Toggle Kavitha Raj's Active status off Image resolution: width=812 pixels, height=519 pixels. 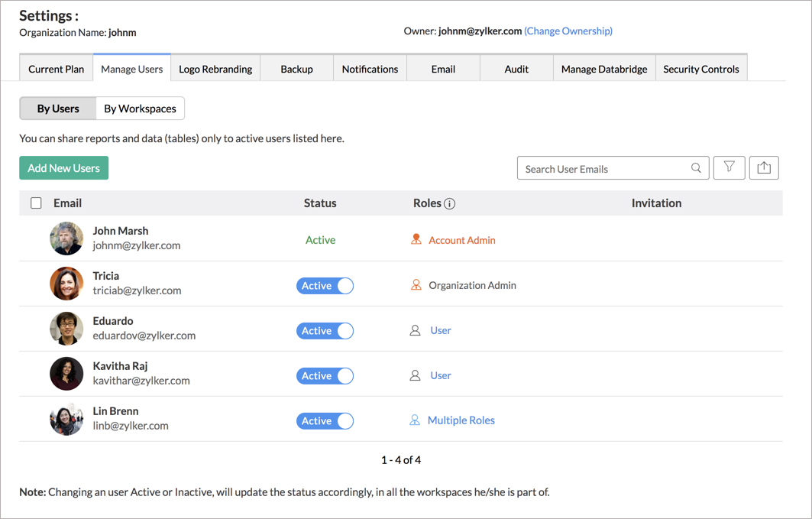pyautogui.click(x=325, y=375)
